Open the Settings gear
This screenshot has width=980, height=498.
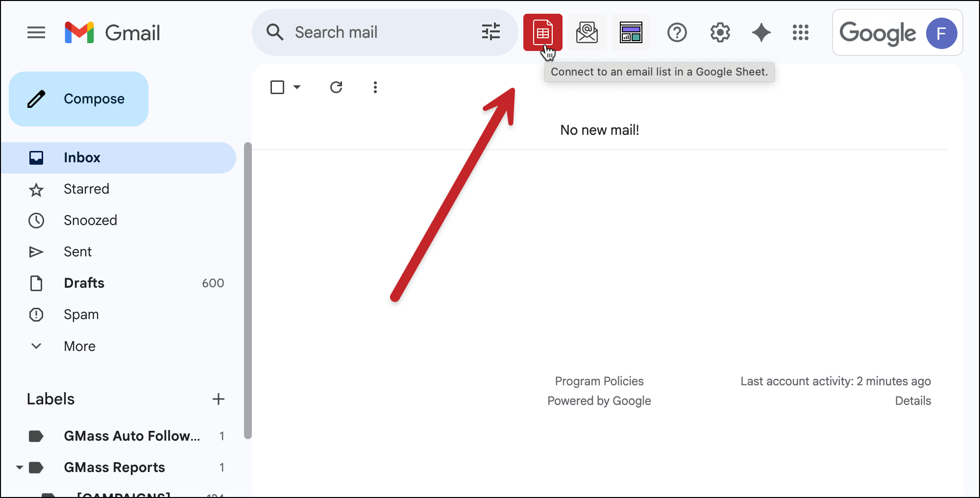pyautogui.click(x=720, y=33)
